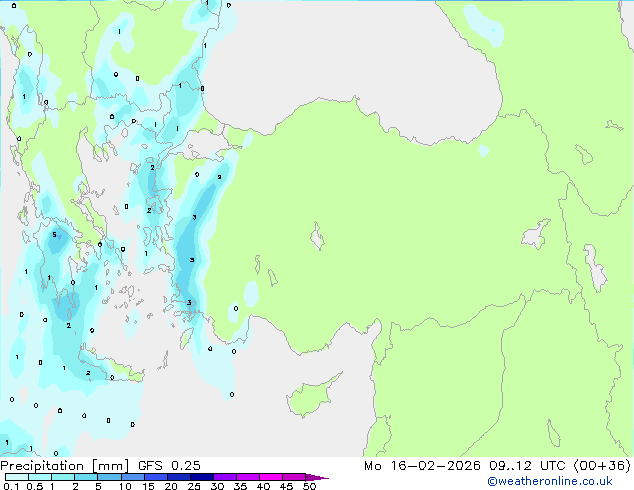Click the '5' precipitation value on the map

(54, 234)
